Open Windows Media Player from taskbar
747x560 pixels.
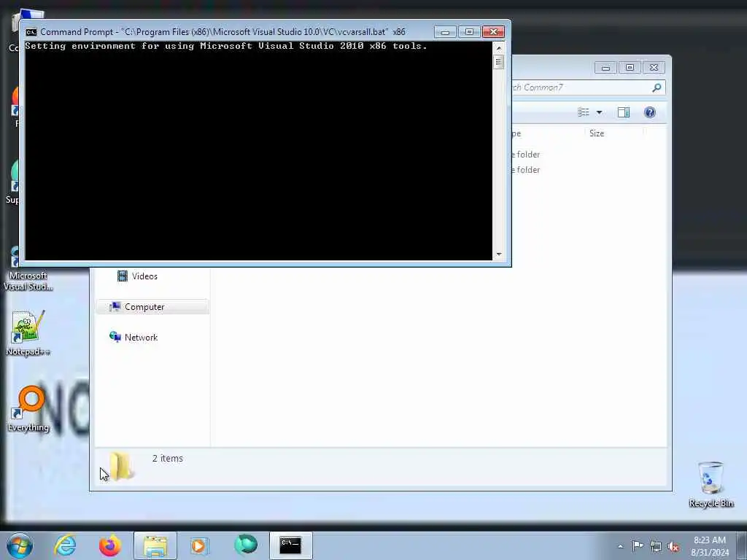[x=199, y=545]
